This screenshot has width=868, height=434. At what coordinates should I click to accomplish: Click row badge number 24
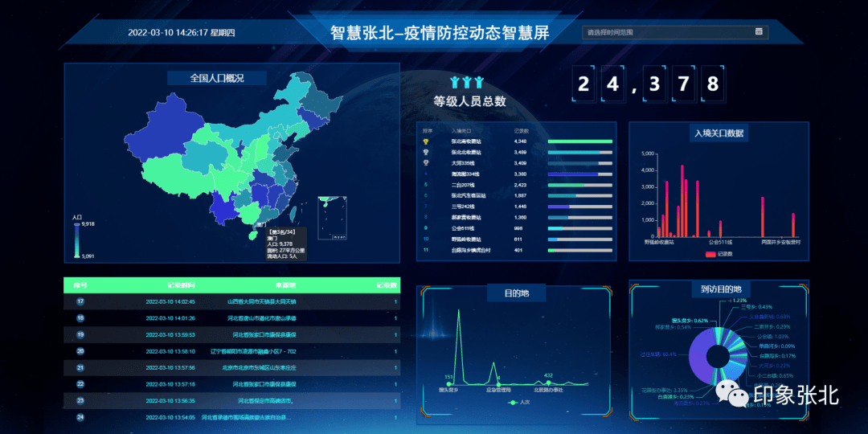coord(80,417)
